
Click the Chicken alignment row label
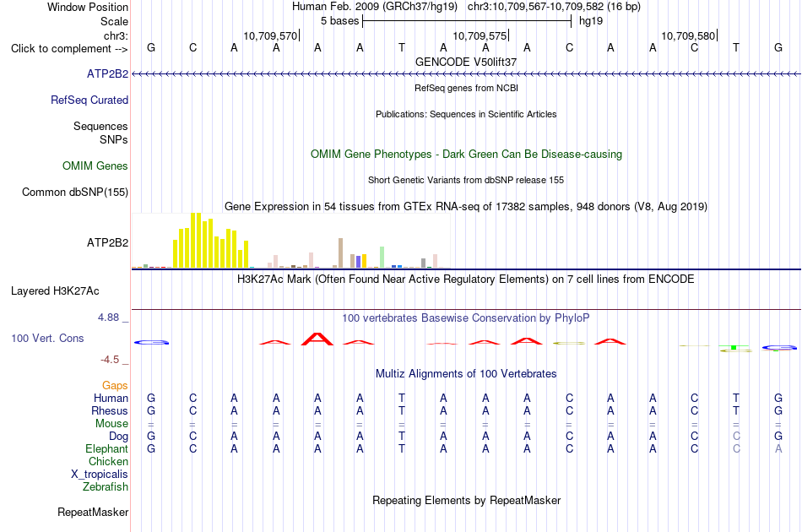tap(108, 461)
